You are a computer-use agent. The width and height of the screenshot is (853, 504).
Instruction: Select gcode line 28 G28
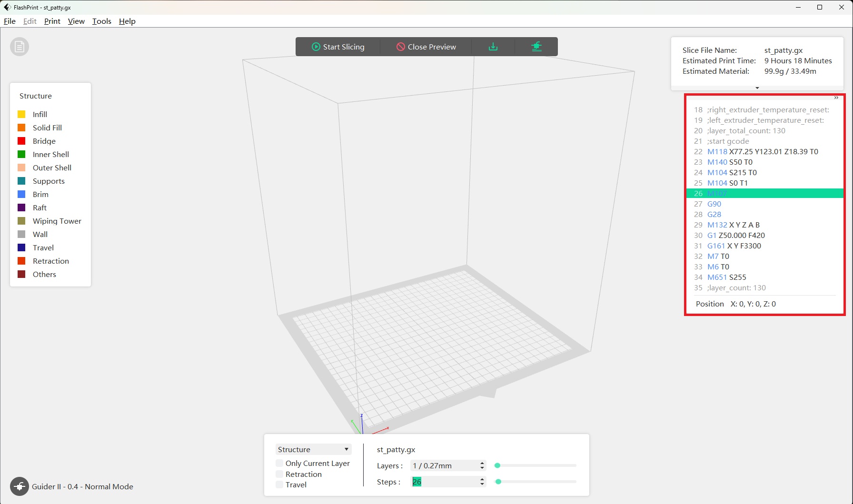click(714, 214)
